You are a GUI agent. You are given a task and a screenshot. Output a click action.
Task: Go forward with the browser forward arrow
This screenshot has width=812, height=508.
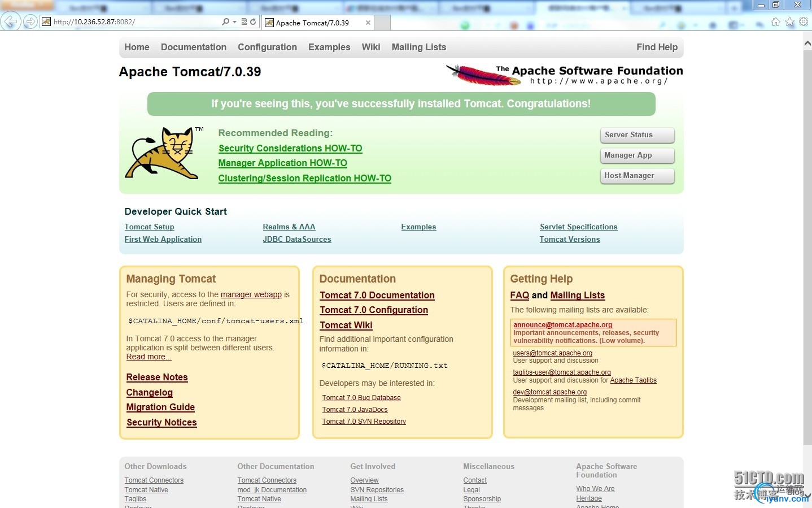pos(30,21)
